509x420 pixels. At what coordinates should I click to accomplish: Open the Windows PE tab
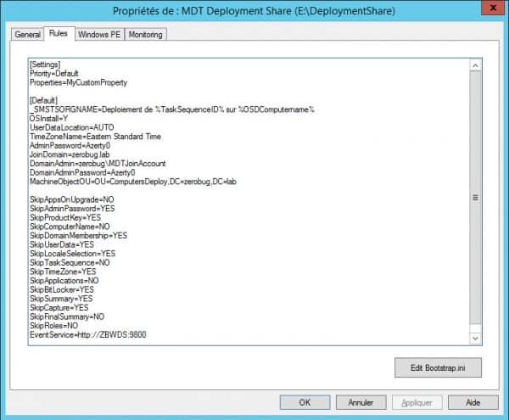click(99, 35)
